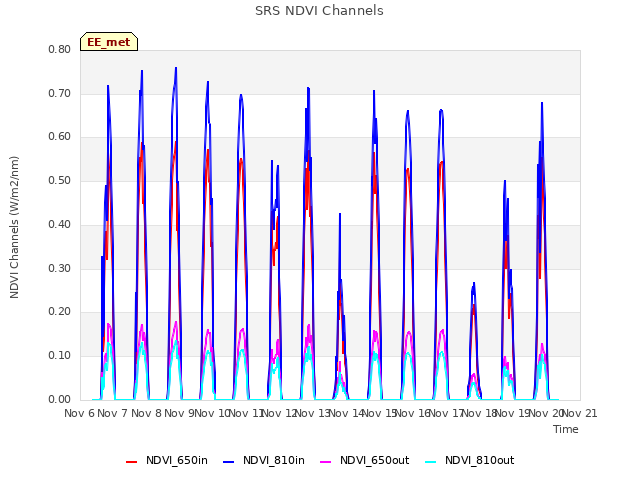Select the blue NDVI_810in legend swatch
Image resolution: width=640 pixels, height=480 pixels.
pyautogui.click(x=229, y=462)
